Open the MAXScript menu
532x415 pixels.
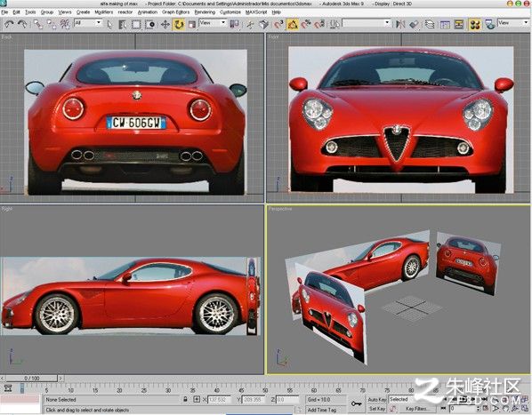[x=256, y=12]
